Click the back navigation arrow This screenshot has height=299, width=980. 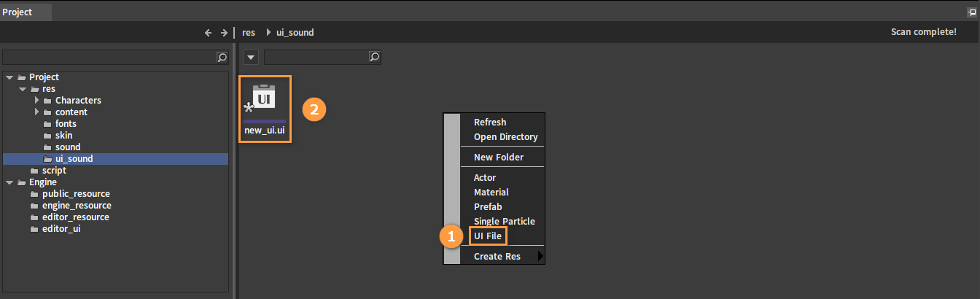tap(208, 33)
